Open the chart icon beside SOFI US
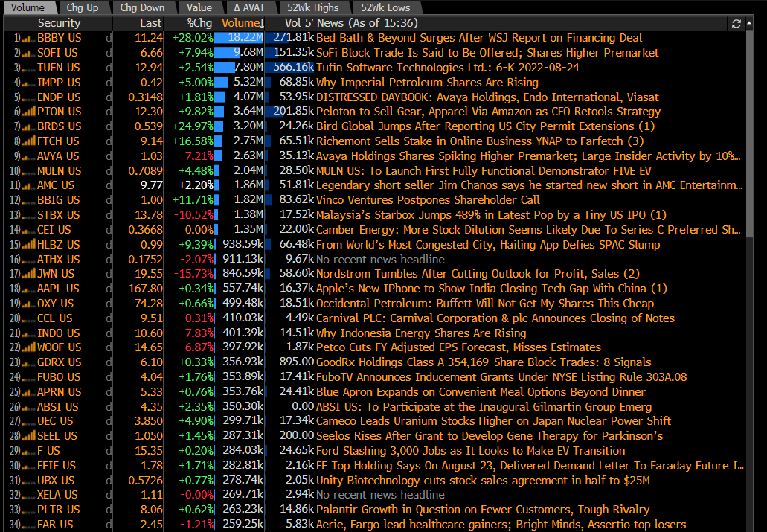The height and width of the screenshot is (532, 767). 29,53
